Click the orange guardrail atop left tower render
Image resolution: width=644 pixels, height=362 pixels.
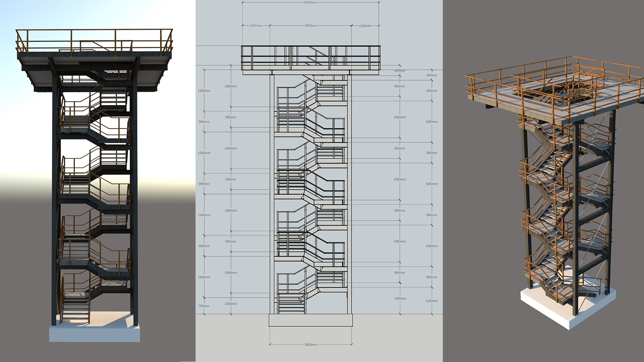(94, 41)
